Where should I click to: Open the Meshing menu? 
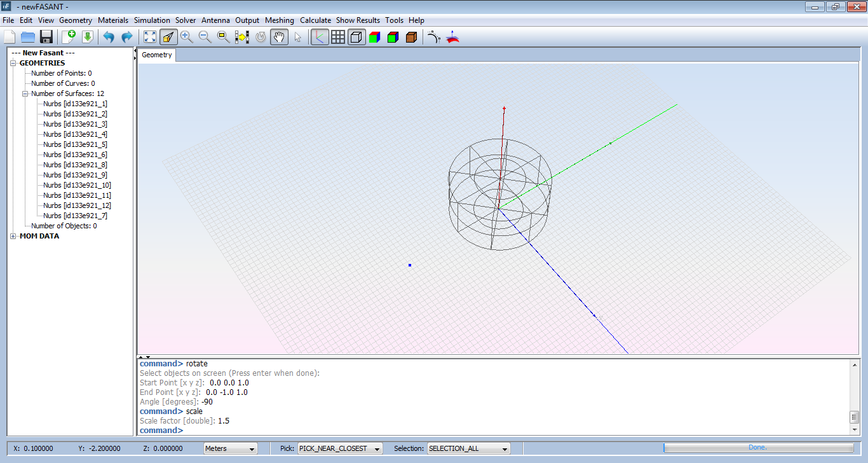click(280, 20)
